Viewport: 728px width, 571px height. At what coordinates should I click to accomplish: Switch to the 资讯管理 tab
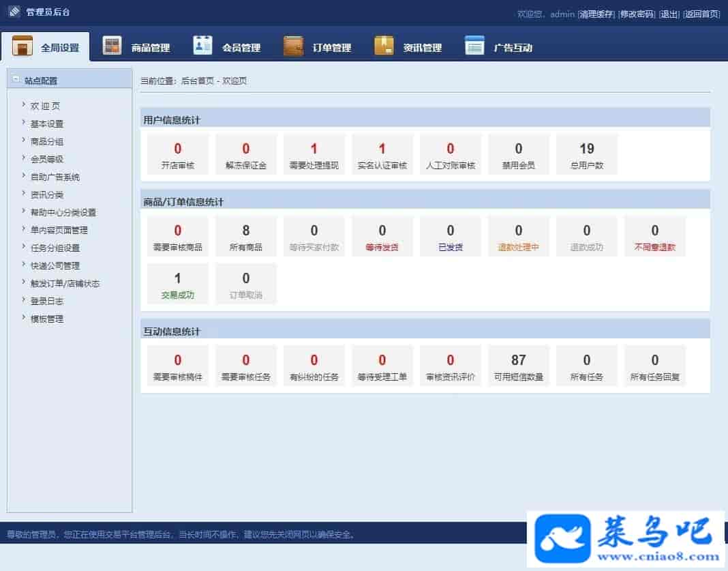408,47
